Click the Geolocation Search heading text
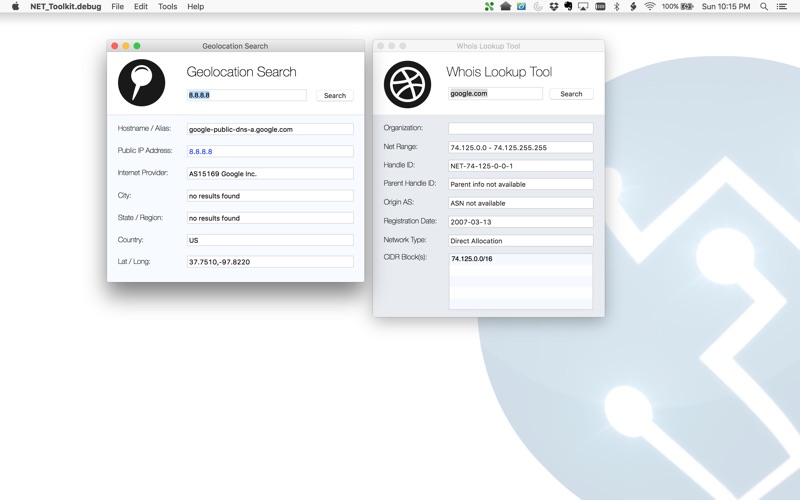Image resolution: width=800 pixels, height=500 pixels. point(241,72)
